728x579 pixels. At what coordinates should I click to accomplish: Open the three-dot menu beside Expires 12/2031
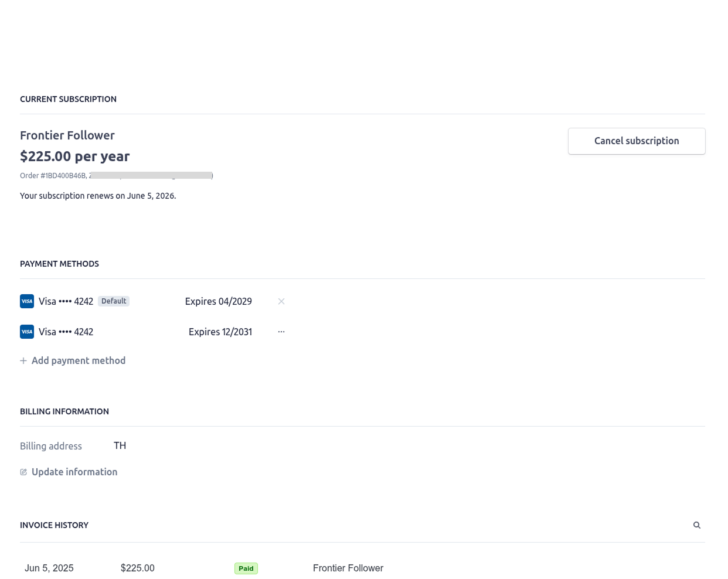pyautogui.click(x=281, y=332)
